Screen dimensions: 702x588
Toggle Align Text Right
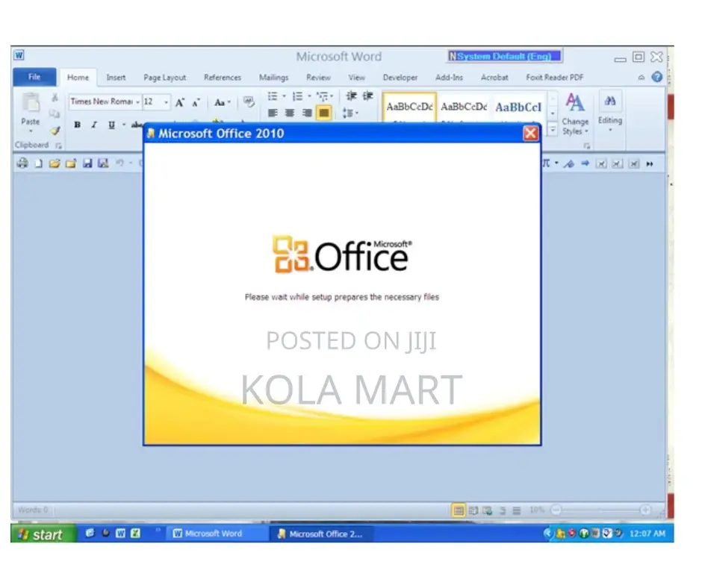307,113
